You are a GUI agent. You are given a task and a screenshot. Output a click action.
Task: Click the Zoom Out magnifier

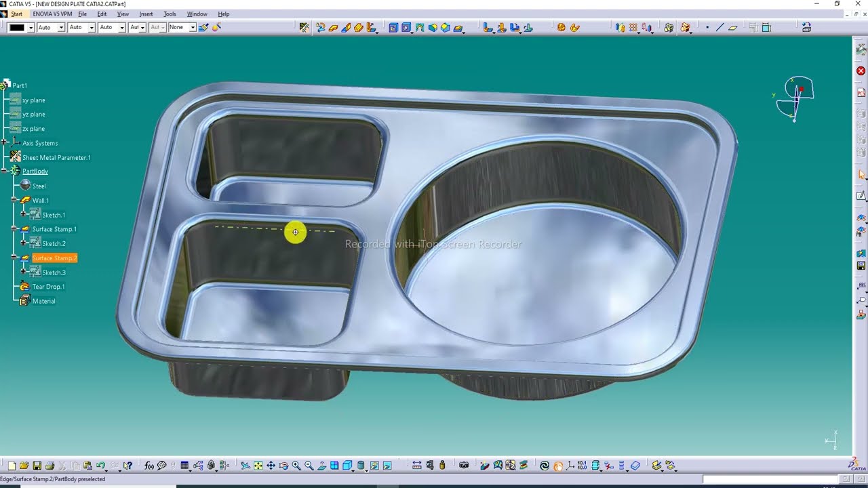[309, 466]
